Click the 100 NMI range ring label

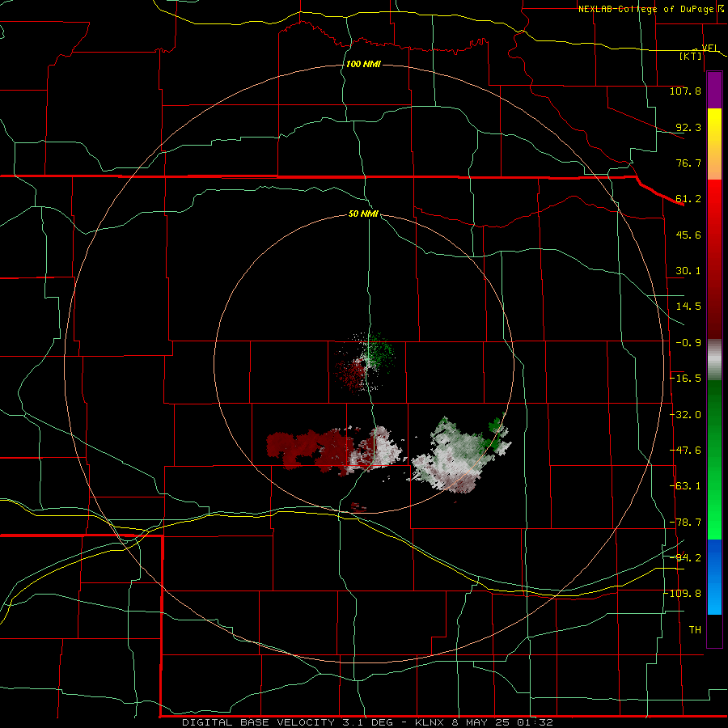tap(363, 64)
